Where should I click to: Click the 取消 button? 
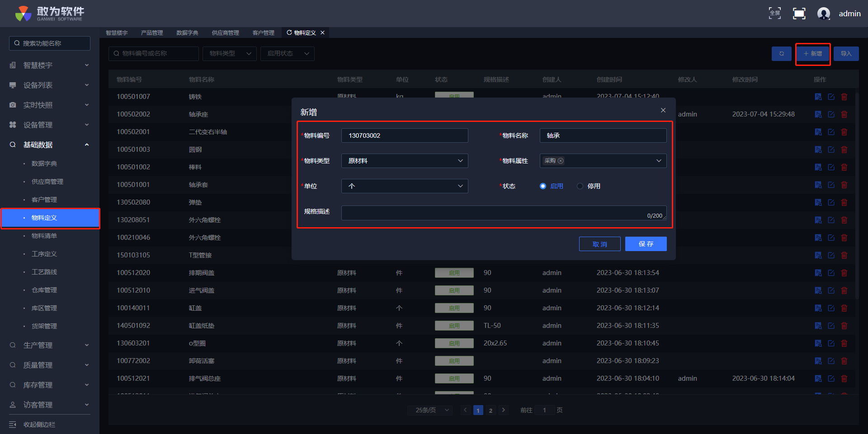pos(599,244)
